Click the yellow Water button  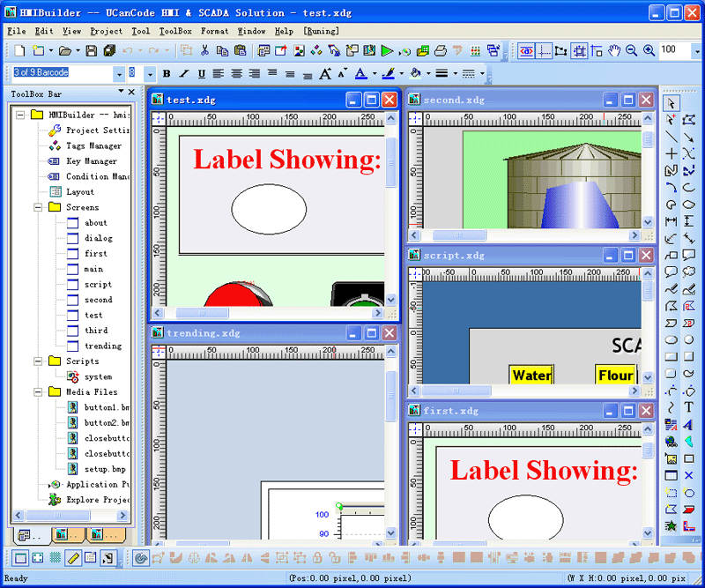coord(531,375)
